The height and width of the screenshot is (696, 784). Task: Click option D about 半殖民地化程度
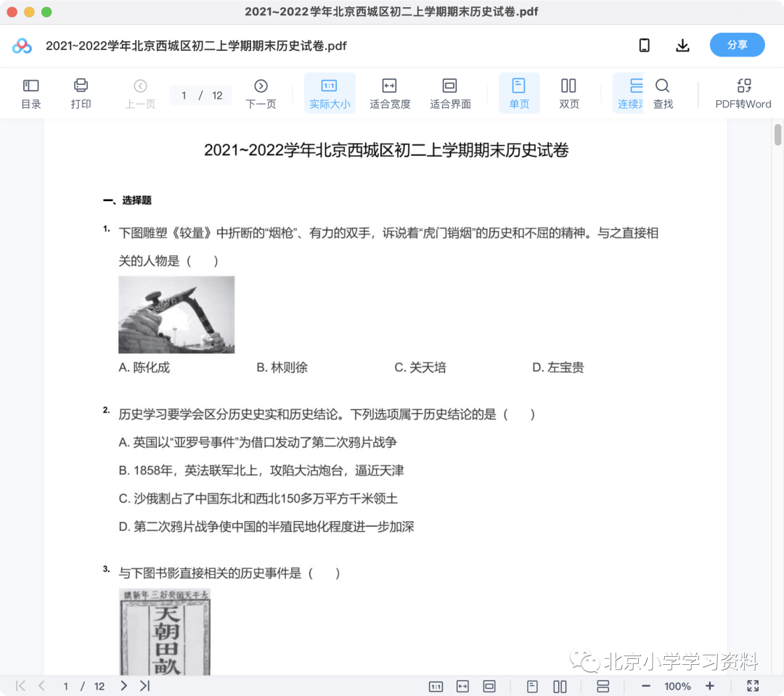click(x=266, y=526)
